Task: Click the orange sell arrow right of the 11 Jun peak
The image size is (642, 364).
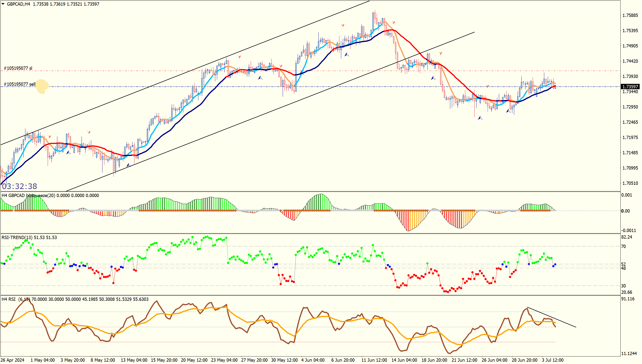Action: point(393,23)
